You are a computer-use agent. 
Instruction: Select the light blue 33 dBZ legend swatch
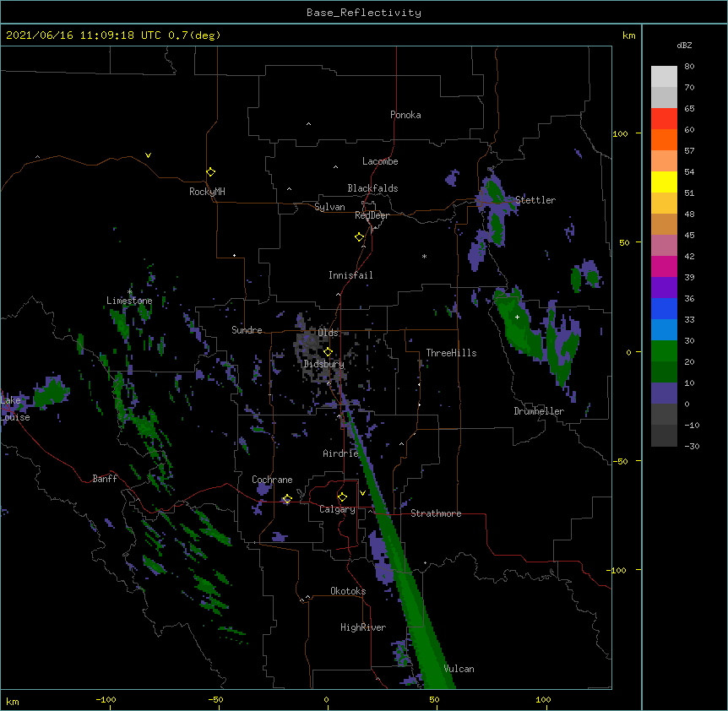pos(664,329)
